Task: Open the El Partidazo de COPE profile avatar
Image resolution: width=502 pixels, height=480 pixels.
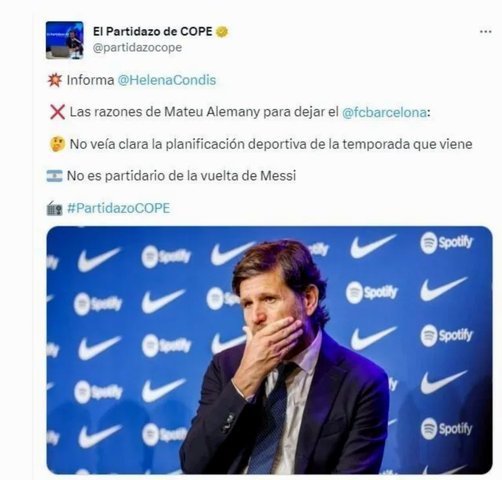Action: click(64, 40)
